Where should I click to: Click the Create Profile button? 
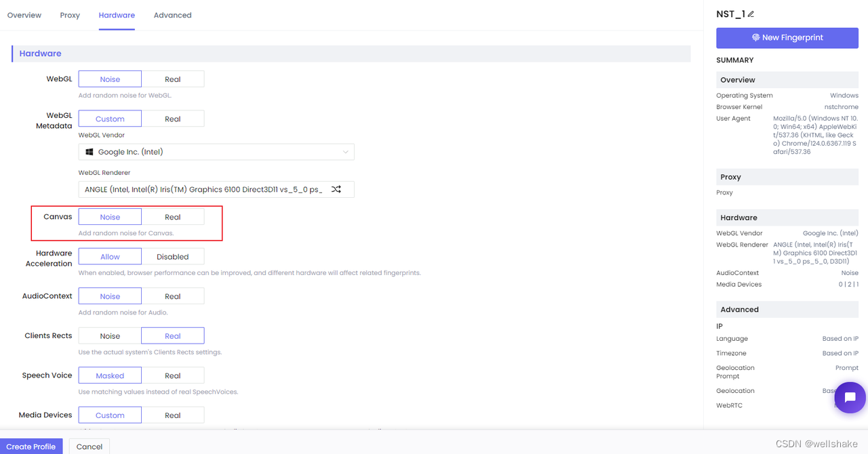(31, 447)
